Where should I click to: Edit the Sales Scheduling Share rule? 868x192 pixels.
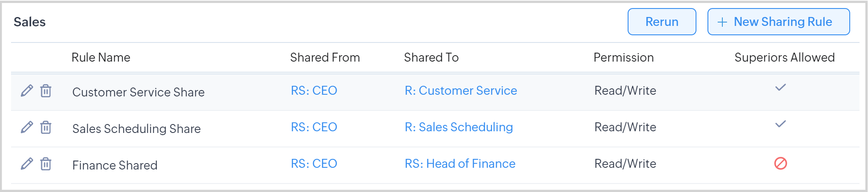click(27, 127)
